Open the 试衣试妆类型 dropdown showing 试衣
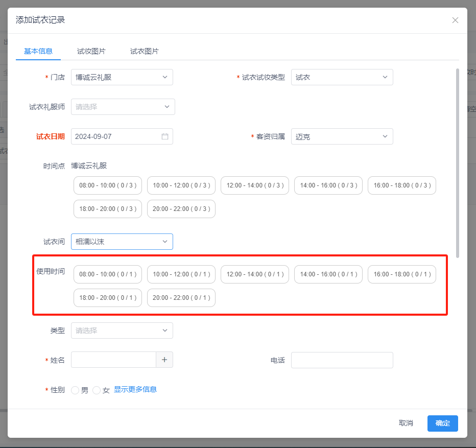 click(x=342, y=77)
